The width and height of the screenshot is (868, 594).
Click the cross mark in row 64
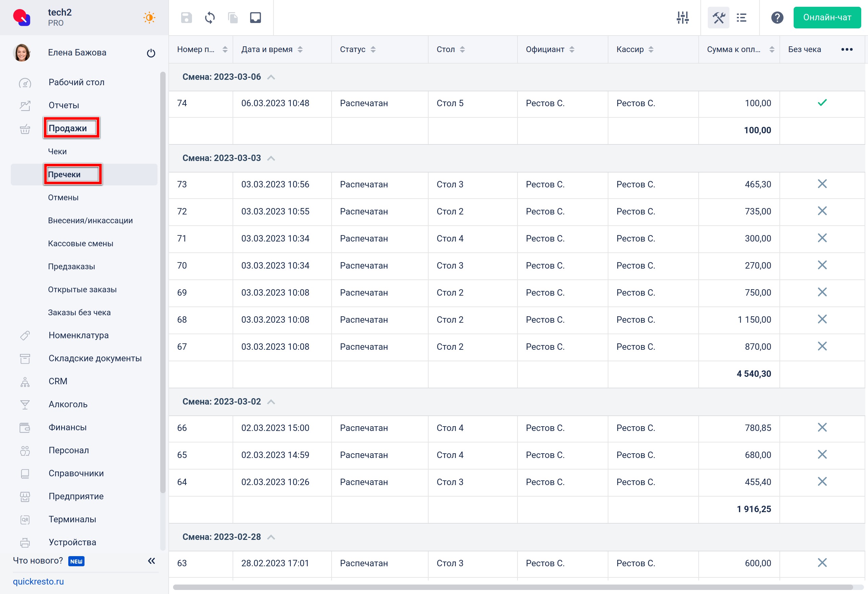[x=822, y=481]
